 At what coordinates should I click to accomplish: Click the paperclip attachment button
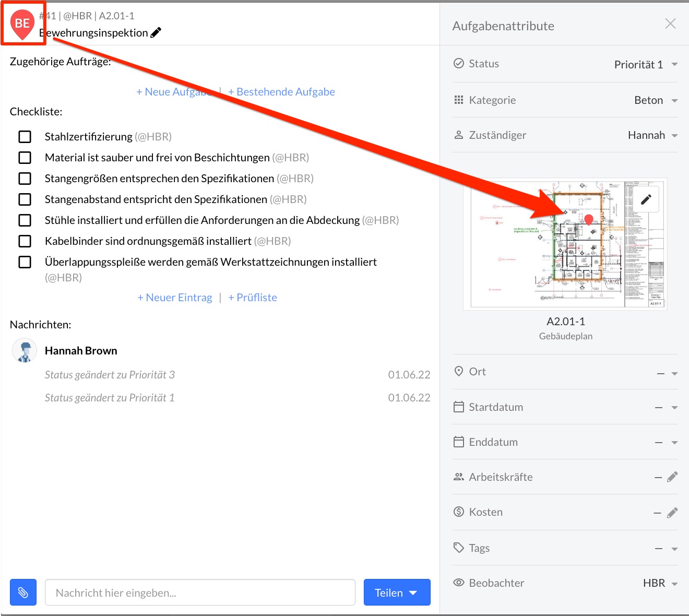click(23, 593)
